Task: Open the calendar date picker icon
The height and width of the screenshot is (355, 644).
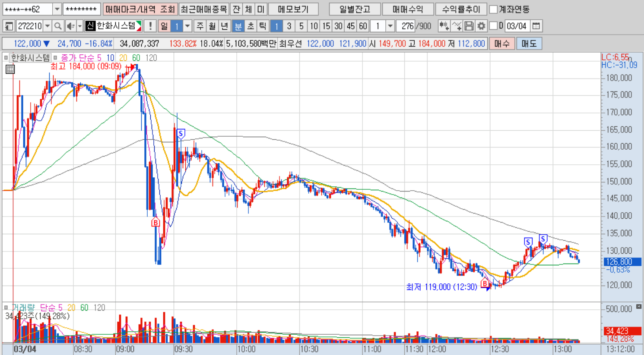Action: tap(536, 26)
